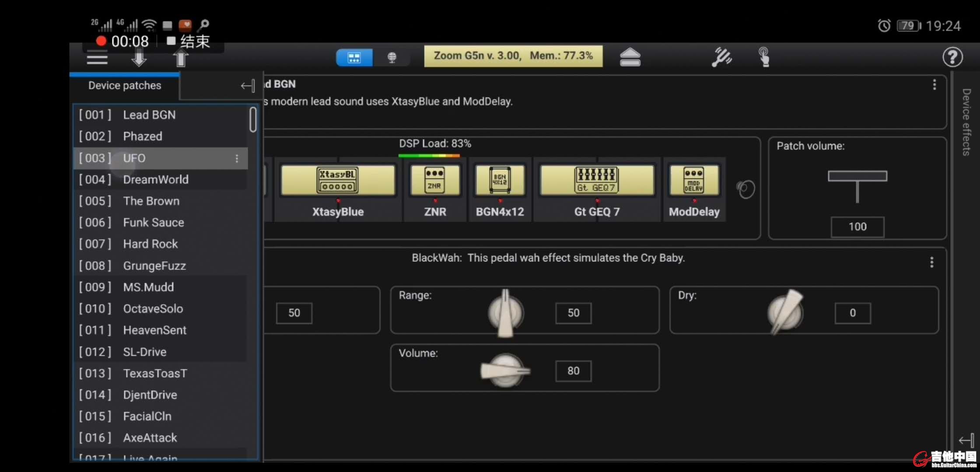Click the Patch volume slider
This screenshot has width=980, height=472.
coord(857,176)
